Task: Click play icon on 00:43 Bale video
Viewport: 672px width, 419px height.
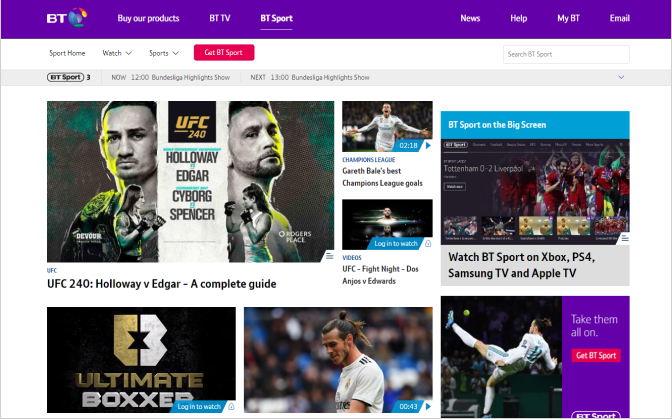Action: [x=428, y=406]
